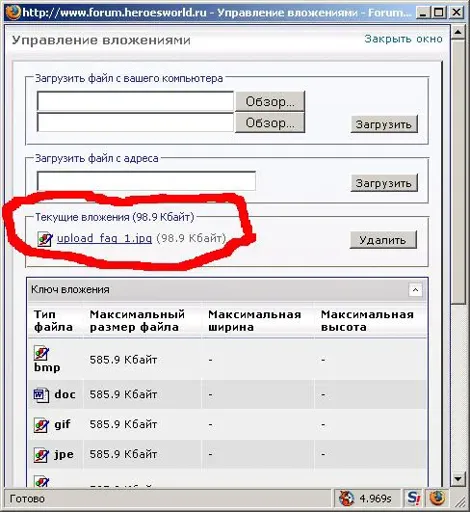
Task: Click the Firefox logo in title bar
Action: point(13,12)
